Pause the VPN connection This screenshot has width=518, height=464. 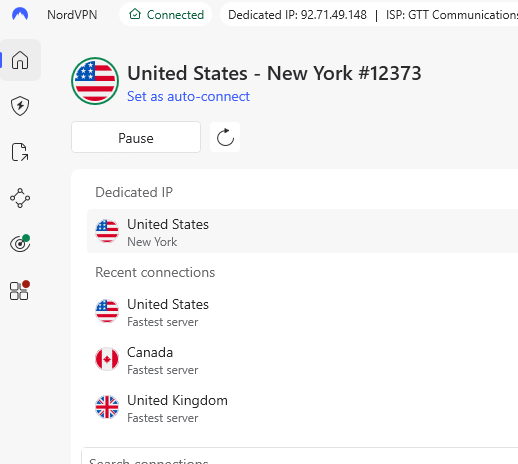(136, 137)
